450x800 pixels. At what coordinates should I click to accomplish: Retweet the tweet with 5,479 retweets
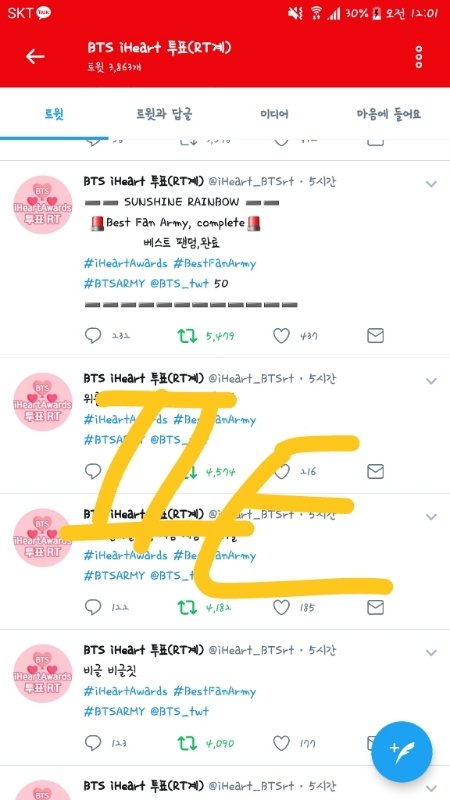tap(187, 336)
